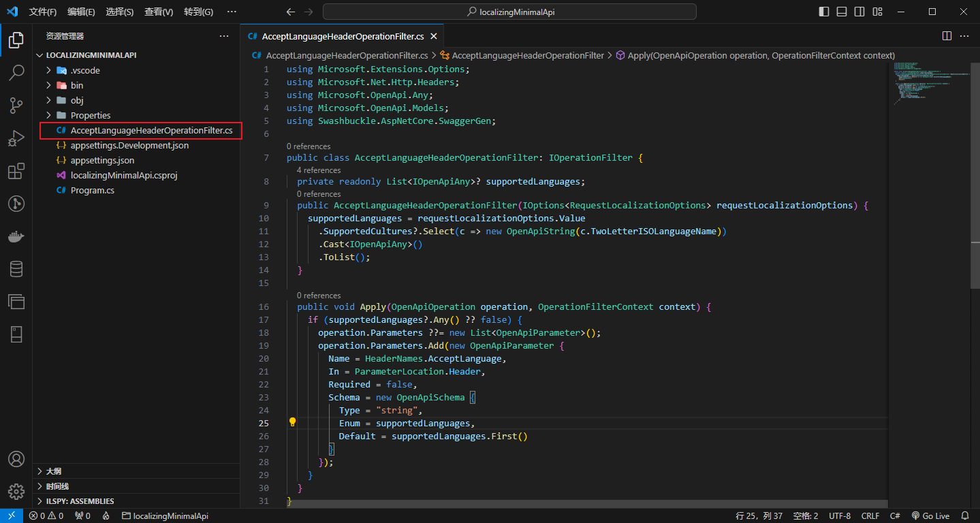The image size is (980, 523).
Task: Open the Source Control view
Action: tap(16, 106)
